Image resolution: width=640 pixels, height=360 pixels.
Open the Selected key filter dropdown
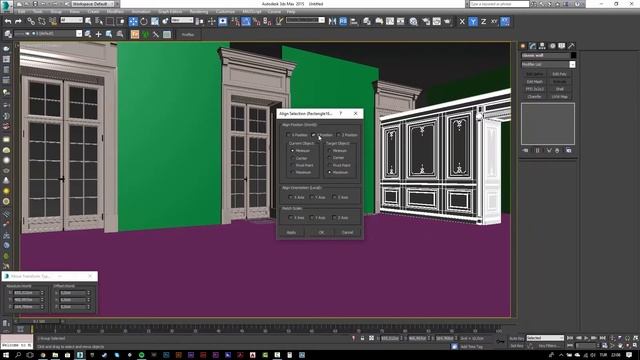(x=545, y=338)
